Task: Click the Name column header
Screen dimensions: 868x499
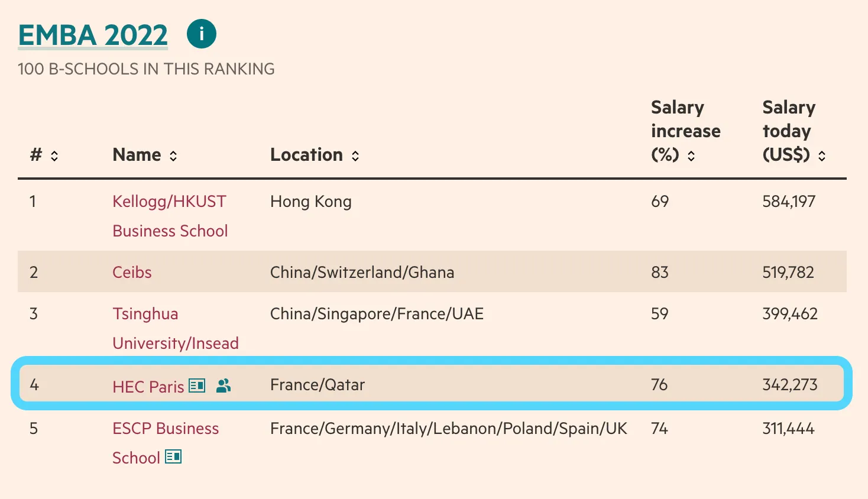Action: click(x=137, y=155)
